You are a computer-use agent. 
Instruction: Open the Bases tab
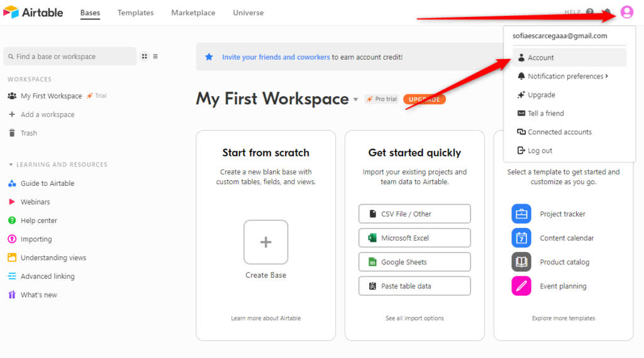point(90,13)
